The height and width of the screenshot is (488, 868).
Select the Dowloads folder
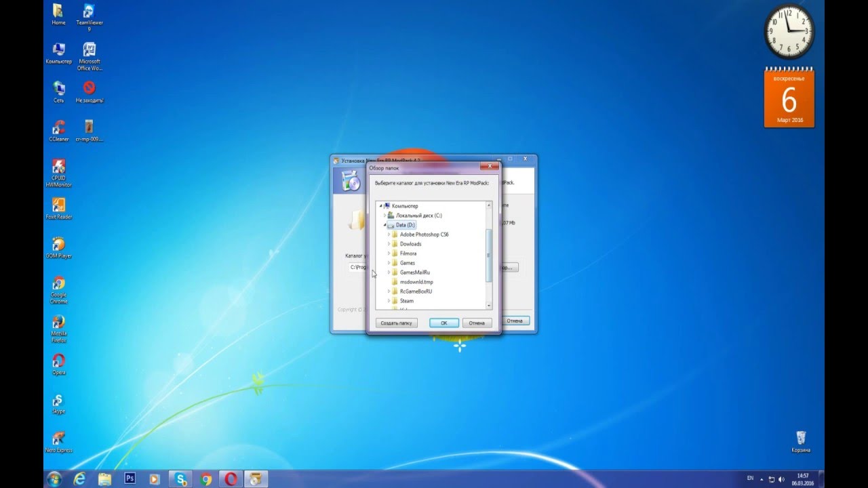click(406, 243)
